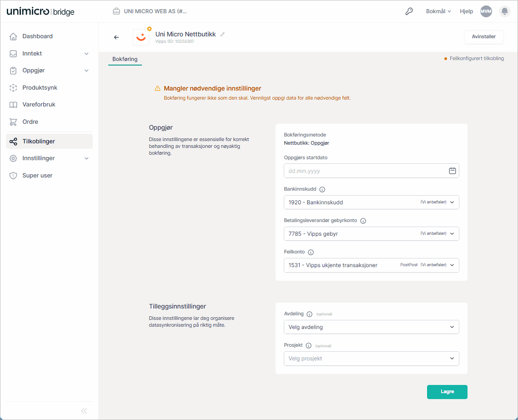Collapse the sidebar with double-chevron icon
The height and width of the screenshot is (420, 518).
84,411
